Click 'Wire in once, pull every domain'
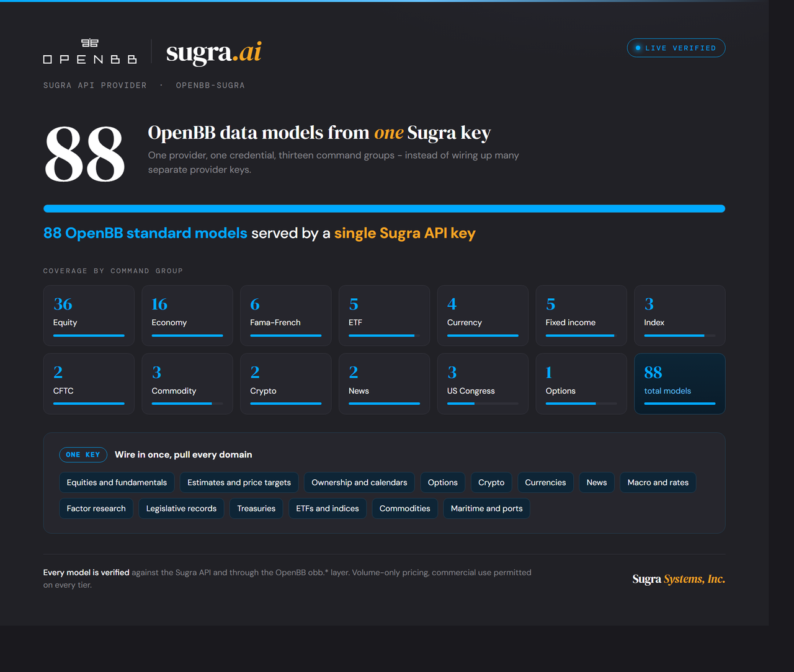This screenshot has width=794, height=672. pos(184,454)
